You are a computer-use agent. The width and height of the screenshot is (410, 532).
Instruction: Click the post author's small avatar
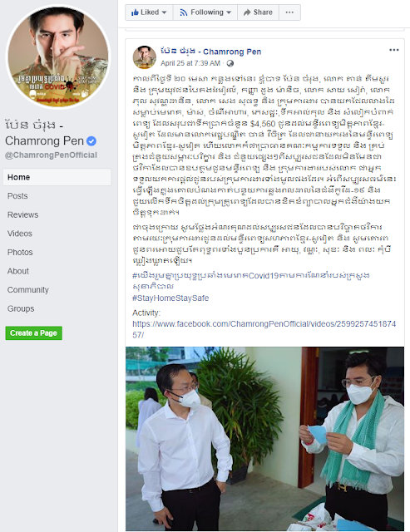[x=144, y=57]
